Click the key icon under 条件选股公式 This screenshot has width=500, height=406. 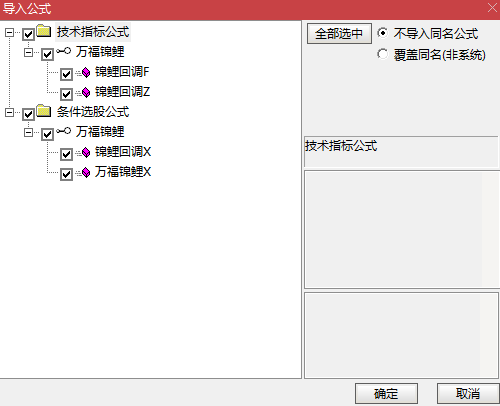click(x=63, y=131)
